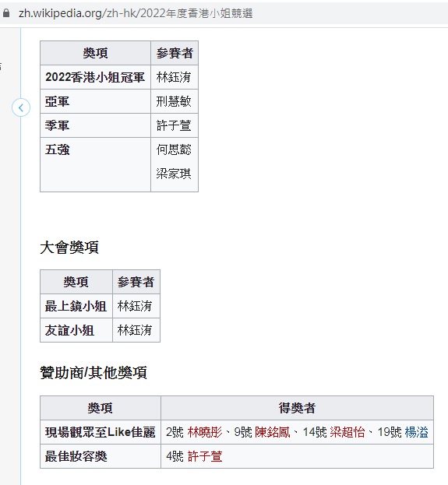The image size is (448, 485).
Task: Select the 最佳妝容獎 cell
Action: (x=101, y=456)
